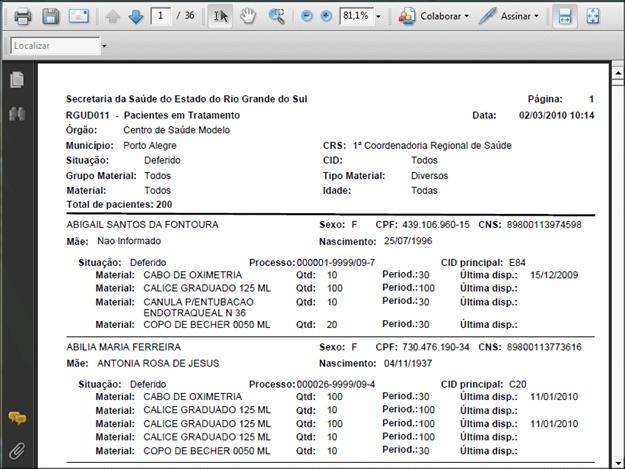Activate the text Select tool
The image size is (625, 469).
click(x=220, y=16)
